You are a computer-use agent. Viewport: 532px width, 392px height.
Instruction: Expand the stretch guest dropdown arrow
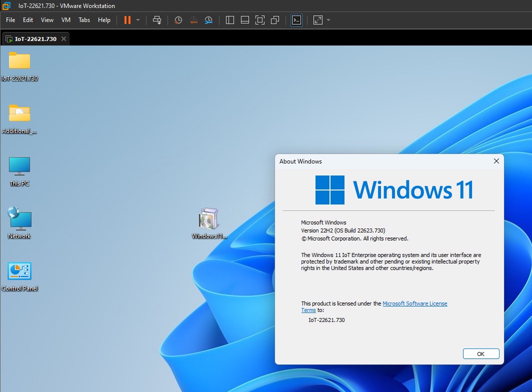coord(328,20)
